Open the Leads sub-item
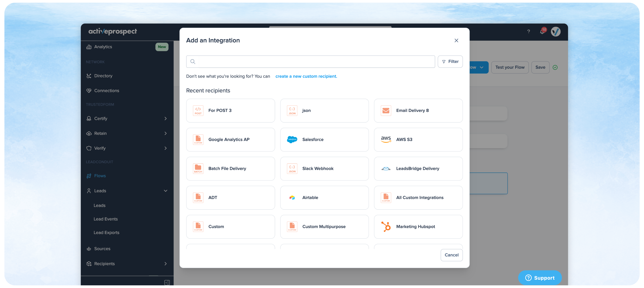 99,206
